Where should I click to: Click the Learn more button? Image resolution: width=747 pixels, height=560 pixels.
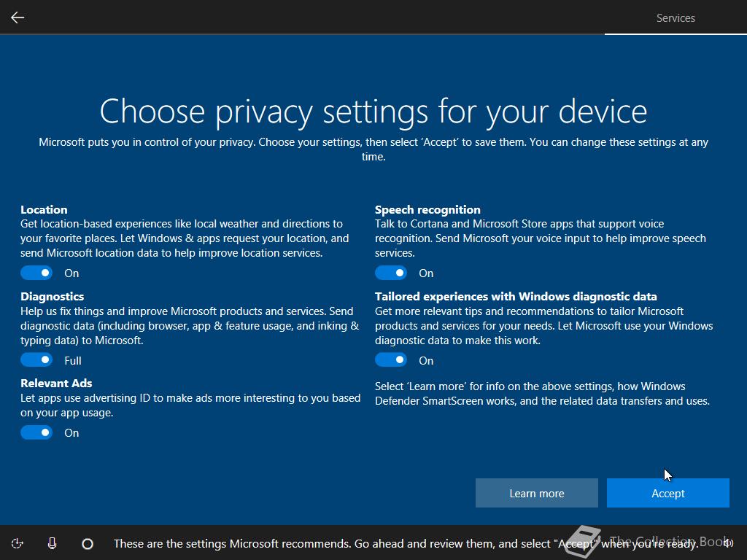[x=536, y=493]
